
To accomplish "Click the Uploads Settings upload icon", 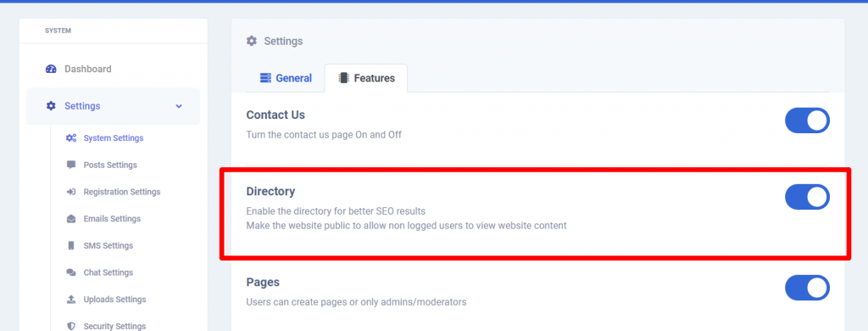I will [71, 300].
